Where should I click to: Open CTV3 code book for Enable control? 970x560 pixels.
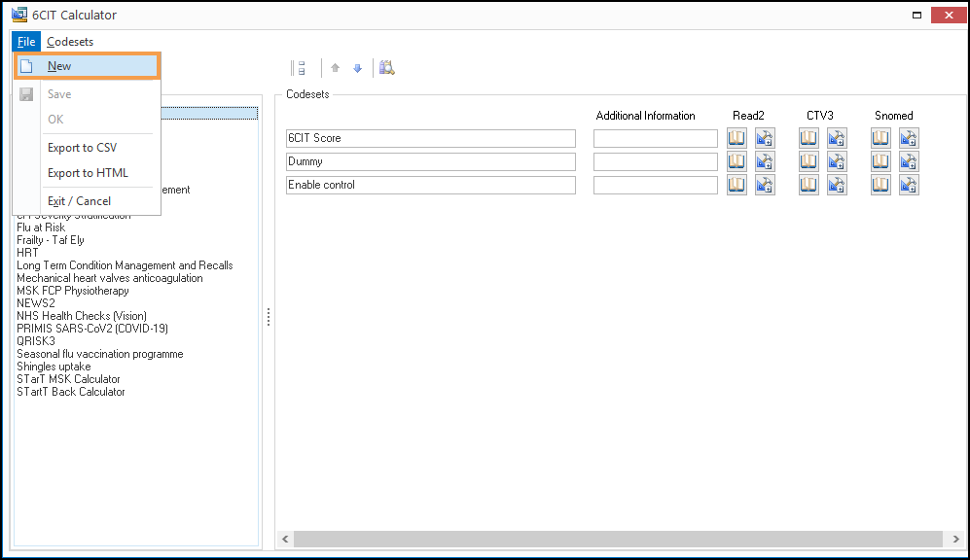[x=808, y=185]
